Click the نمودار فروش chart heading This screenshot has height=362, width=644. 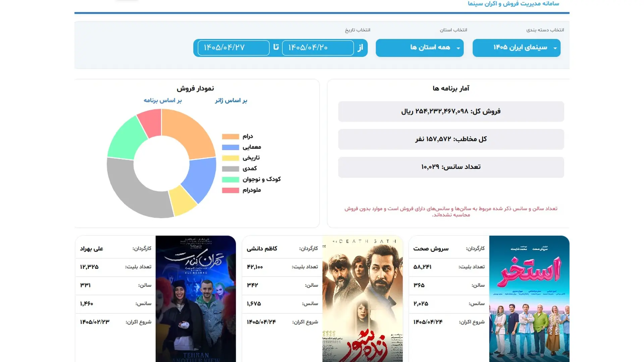195,88
